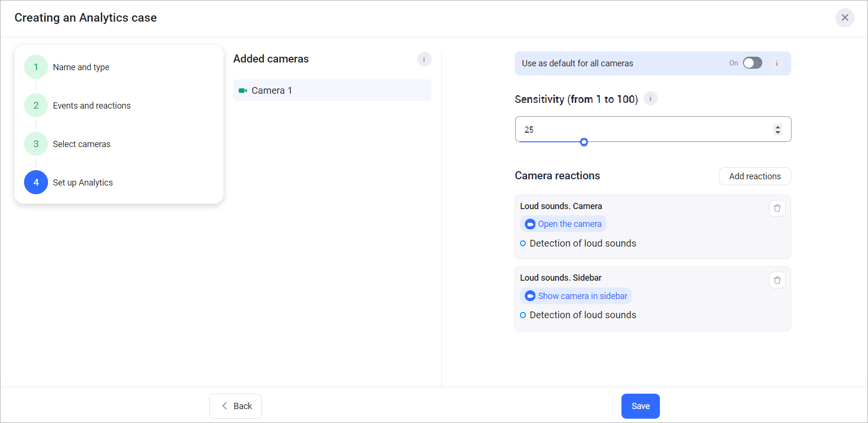Delete the Loud sounds. Sidebar reaction

click(777, 280)
